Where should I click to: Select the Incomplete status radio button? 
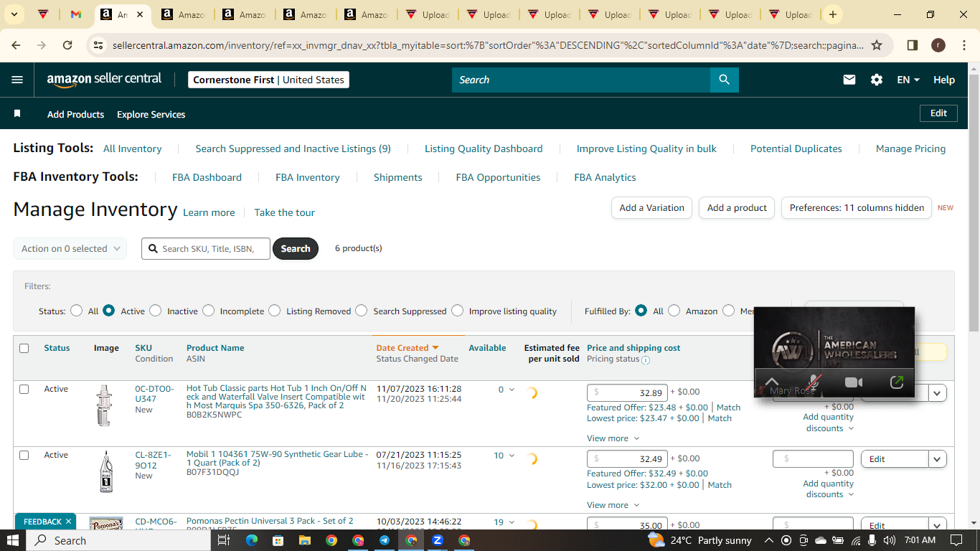point(208,311)
